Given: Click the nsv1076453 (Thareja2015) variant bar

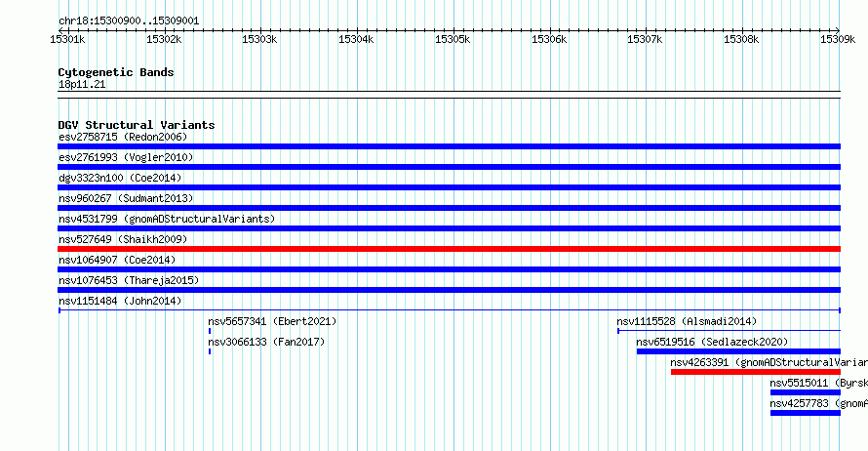Looking at the screenshot, I should [449, 290].
